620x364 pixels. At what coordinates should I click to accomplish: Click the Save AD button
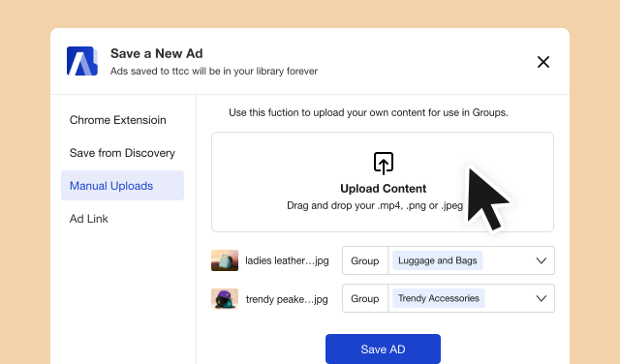(383, 349)
